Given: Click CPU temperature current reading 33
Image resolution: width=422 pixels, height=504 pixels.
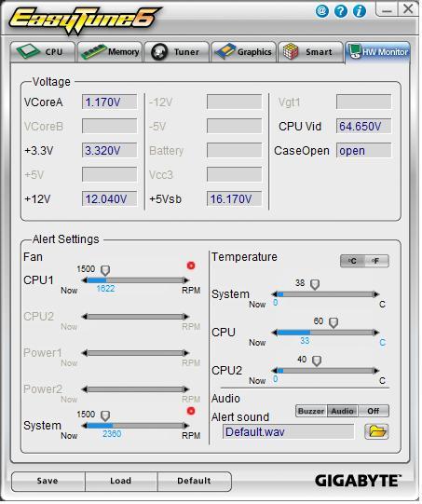Looking at the screenshot, I should tap(305, 341).
